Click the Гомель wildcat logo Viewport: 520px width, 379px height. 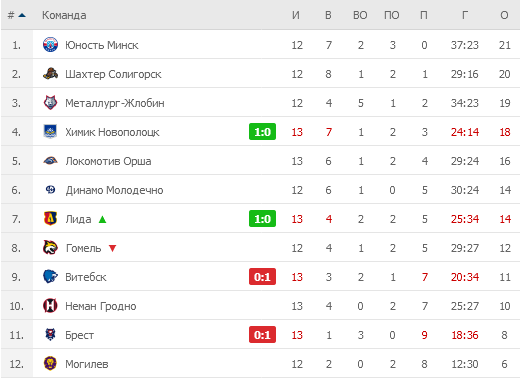point(50,248)
